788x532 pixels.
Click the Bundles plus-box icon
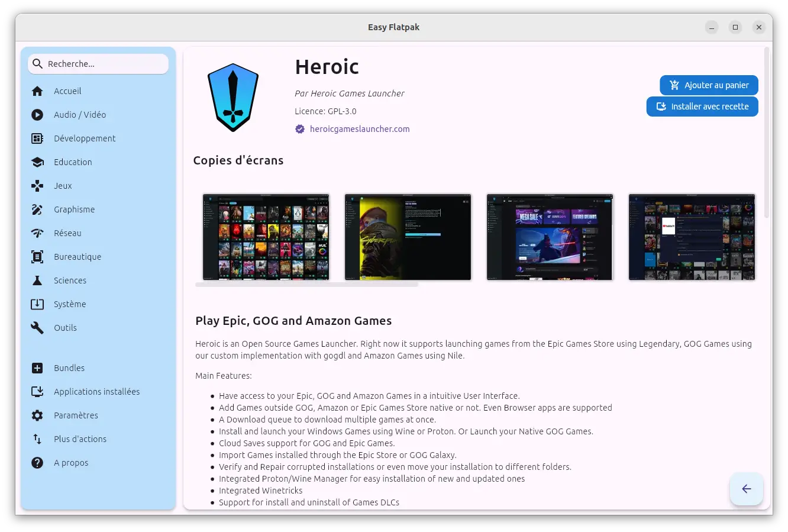pos(37,368)
